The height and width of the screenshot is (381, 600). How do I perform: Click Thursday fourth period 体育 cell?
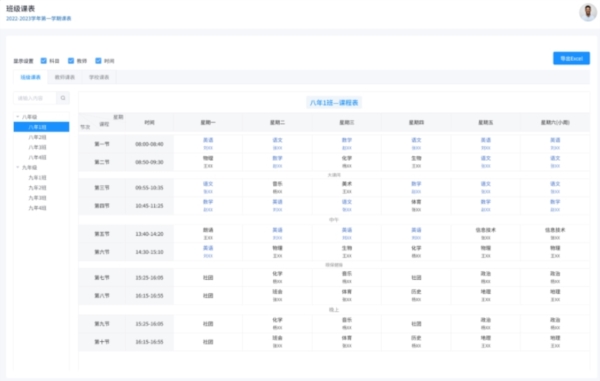[416, 206]
